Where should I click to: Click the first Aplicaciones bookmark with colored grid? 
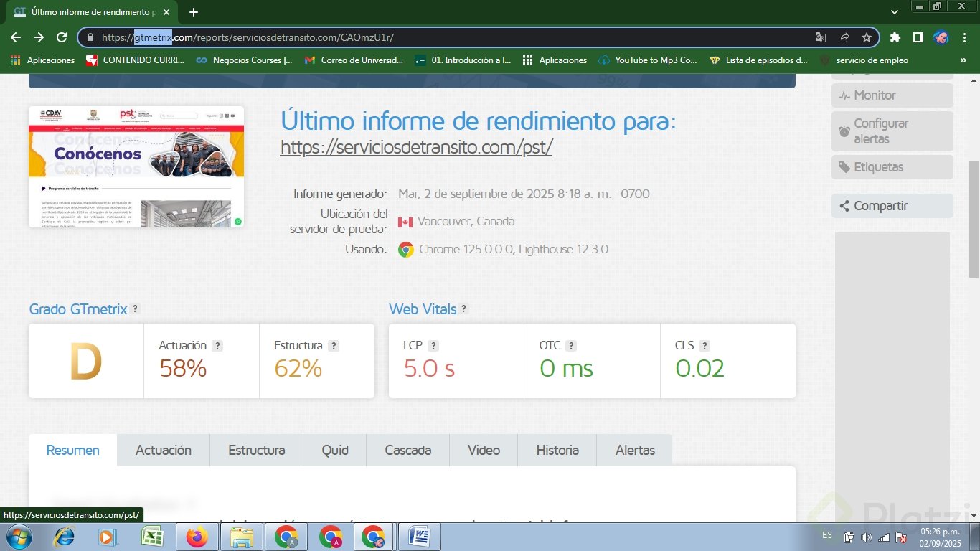42,60
